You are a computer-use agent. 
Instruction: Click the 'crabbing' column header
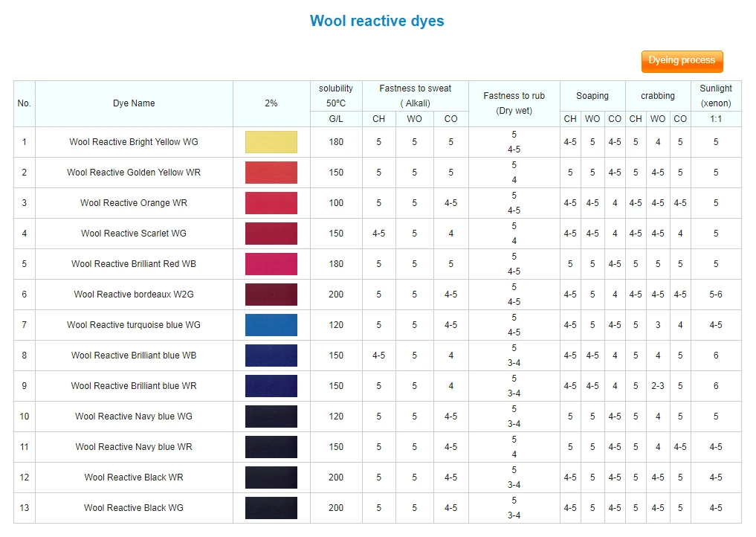pyautogui.click(x=658, y=95)
